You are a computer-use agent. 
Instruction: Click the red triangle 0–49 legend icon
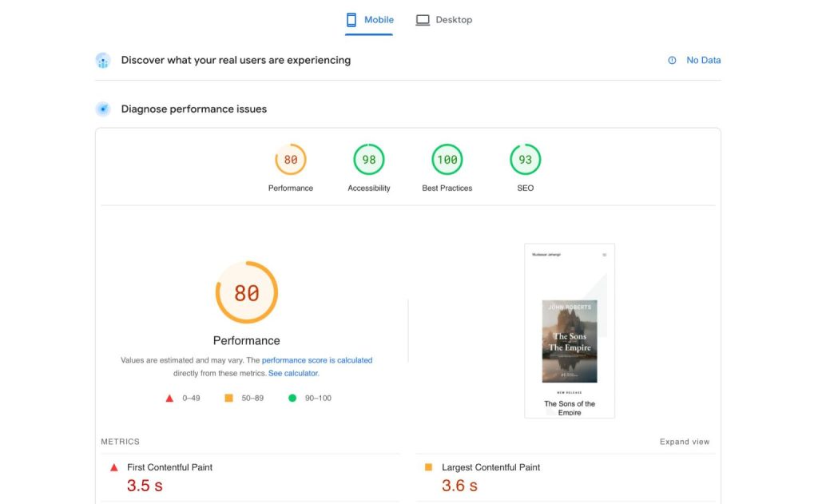coord(169,398)
